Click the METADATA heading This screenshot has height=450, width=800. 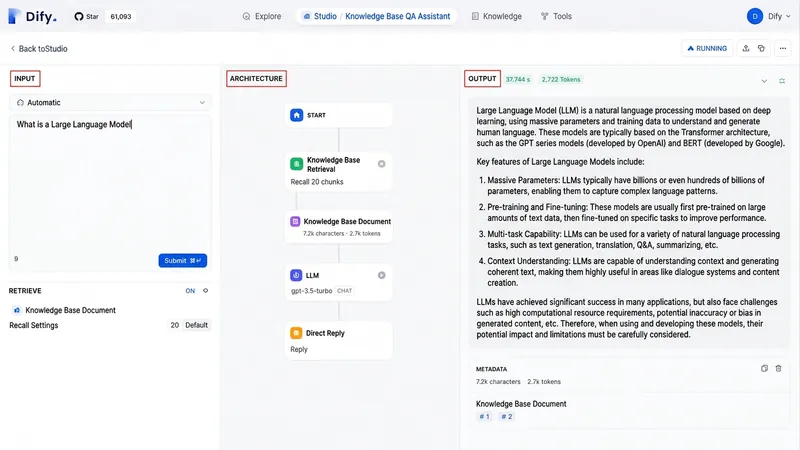point(491,369)
